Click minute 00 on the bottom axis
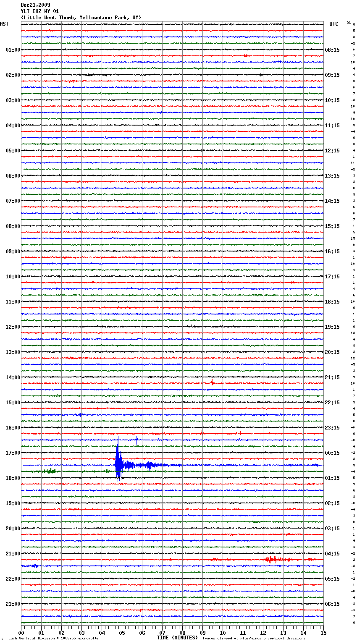Viewport: 357px width, 644px height. pos(21,633)
